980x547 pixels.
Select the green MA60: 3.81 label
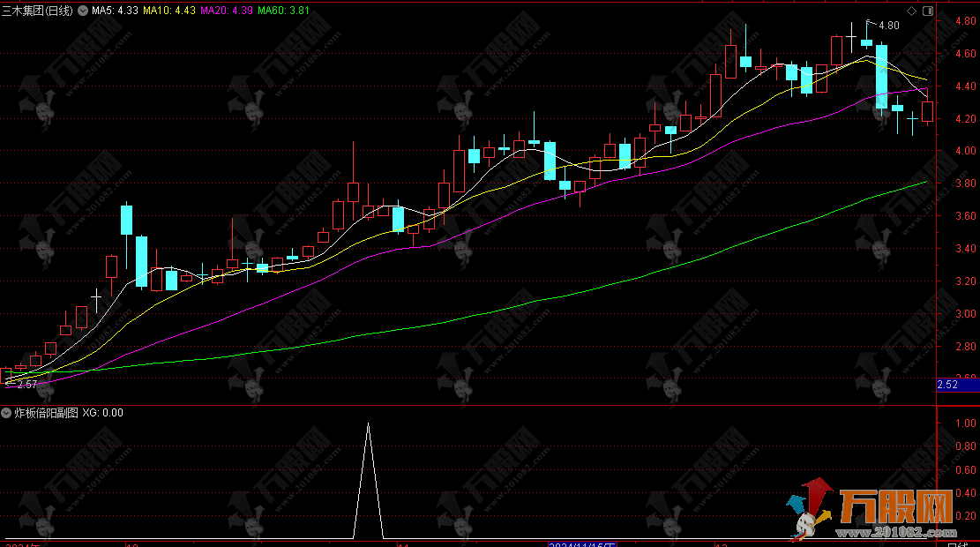[283, 11]
